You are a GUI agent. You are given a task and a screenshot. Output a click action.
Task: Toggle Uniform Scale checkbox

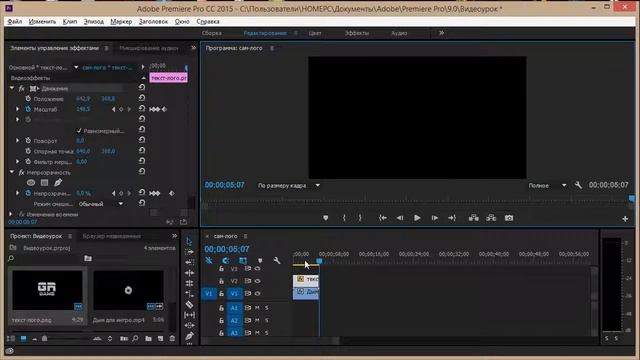79,131
